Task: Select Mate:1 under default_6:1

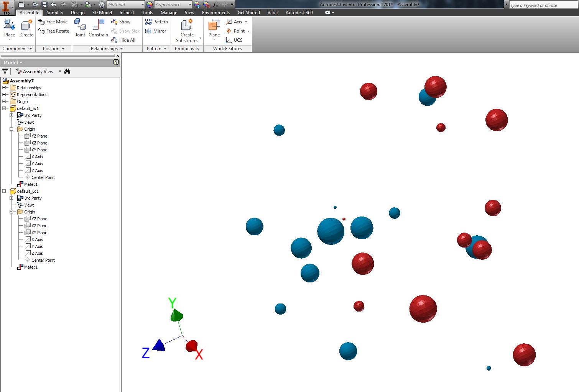Action: coord(28,267)
